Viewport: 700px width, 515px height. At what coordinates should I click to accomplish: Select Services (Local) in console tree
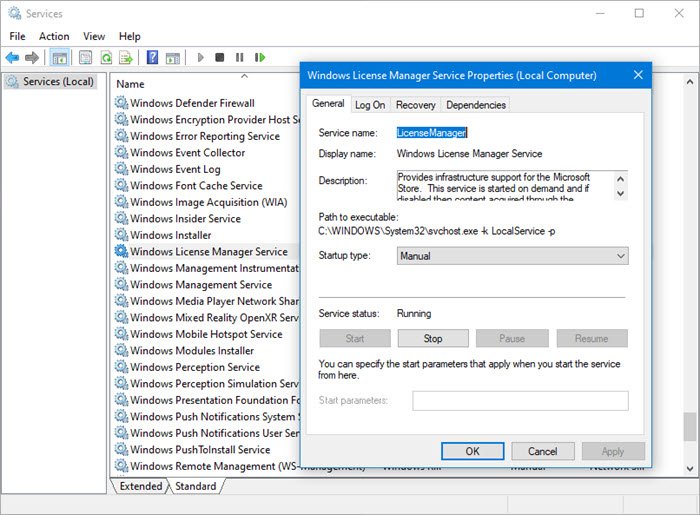point(57,81)
